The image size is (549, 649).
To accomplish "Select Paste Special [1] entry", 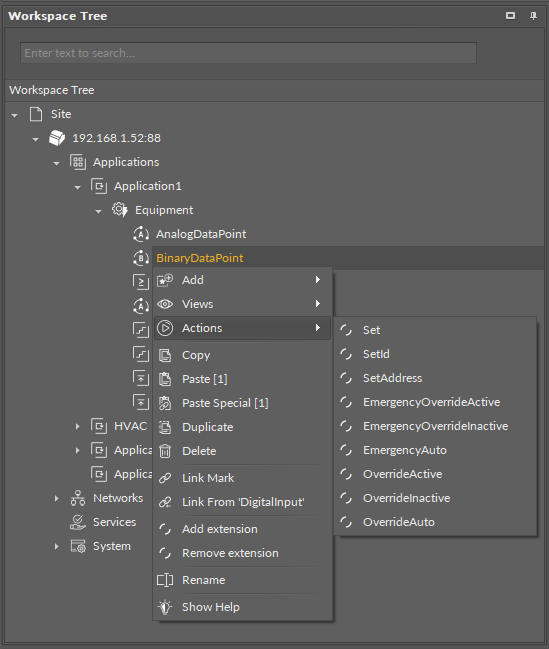I will 243,403.
